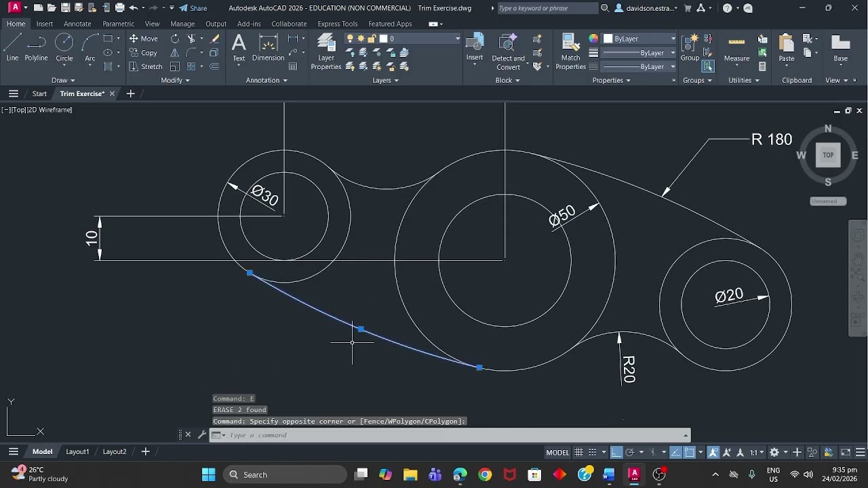The height and width of the screenshot is (488, 868).
Task: Switch to Layout1 tab
Action: pyautogui.click(x=77, y=452)
